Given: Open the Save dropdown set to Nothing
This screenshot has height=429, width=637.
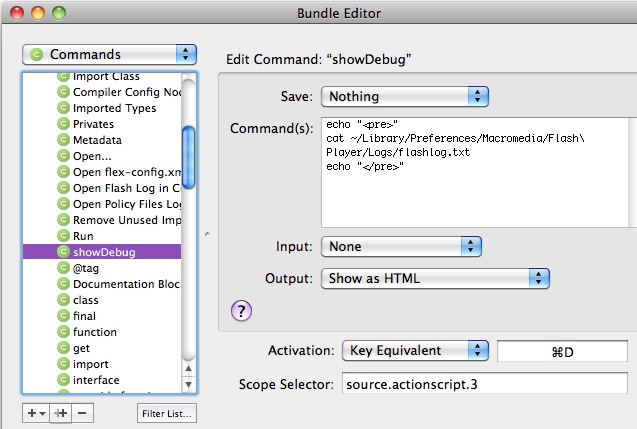Looking at the screenshot, I should coord(403,97).
